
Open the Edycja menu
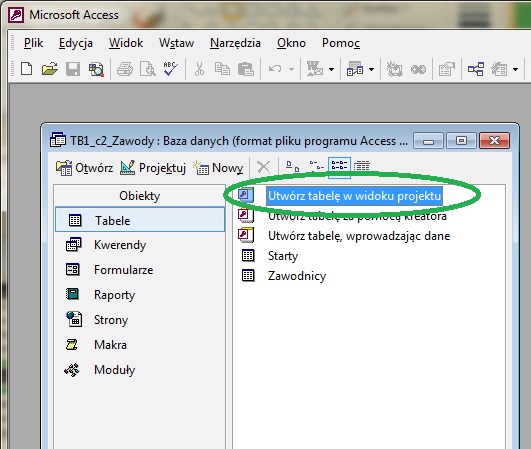click(x=76, y=43)
